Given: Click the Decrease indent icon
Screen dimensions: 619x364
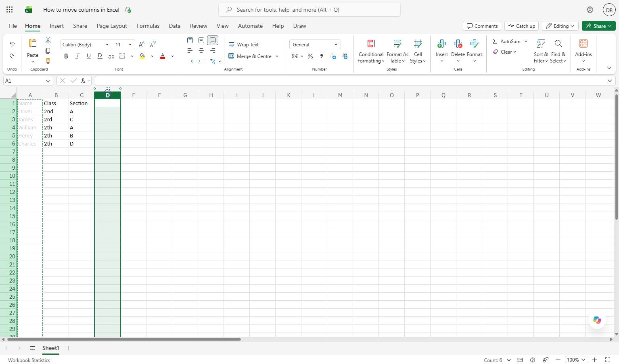Looking at the screenshot, I should [x=190, y=61].
